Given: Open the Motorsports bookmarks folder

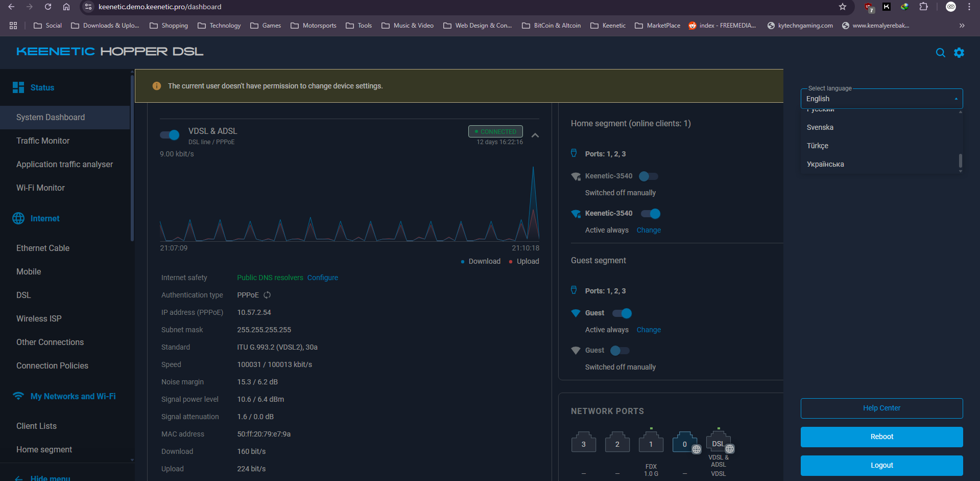Looking at the screenshot, I should click(314, 26).
